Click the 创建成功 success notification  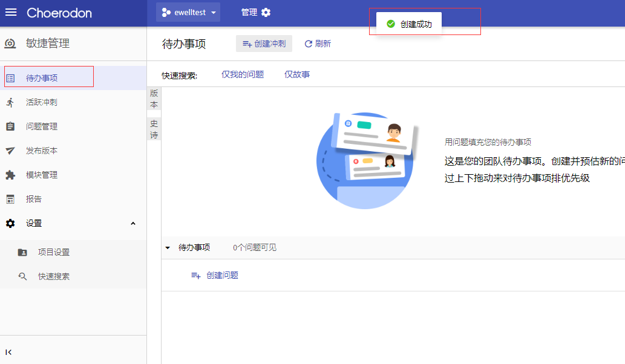pyautogui.click(x=409, y=24)
